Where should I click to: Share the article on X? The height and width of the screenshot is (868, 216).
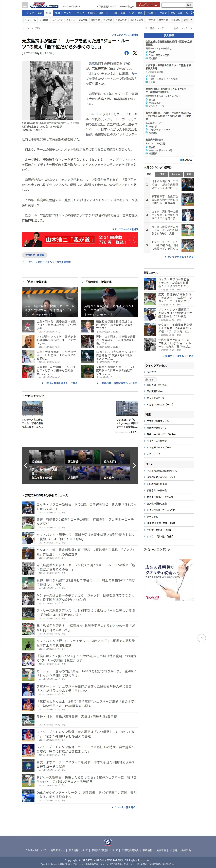(x=135, y=53)
